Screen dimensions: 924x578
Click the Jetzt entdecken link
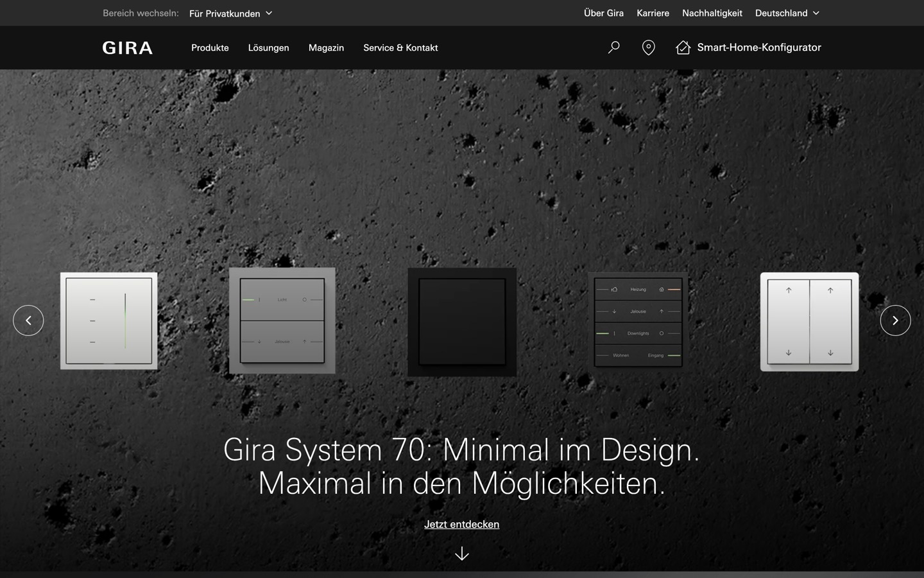coord(462,524)
